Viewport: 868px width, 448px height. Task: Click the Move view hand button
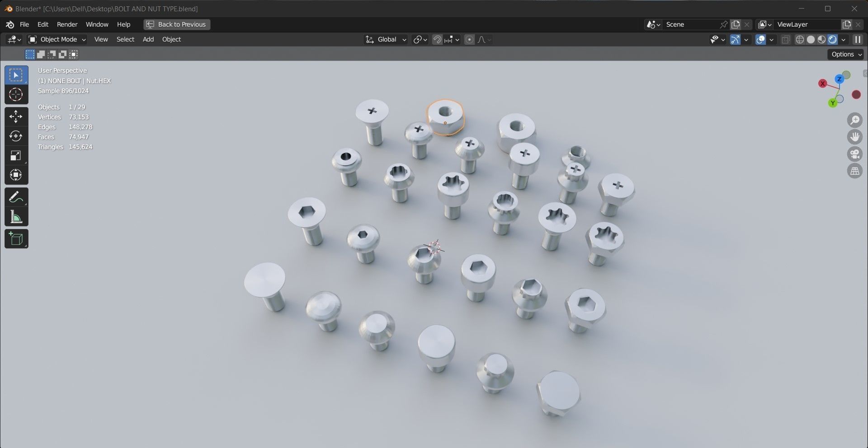(854, 137)
